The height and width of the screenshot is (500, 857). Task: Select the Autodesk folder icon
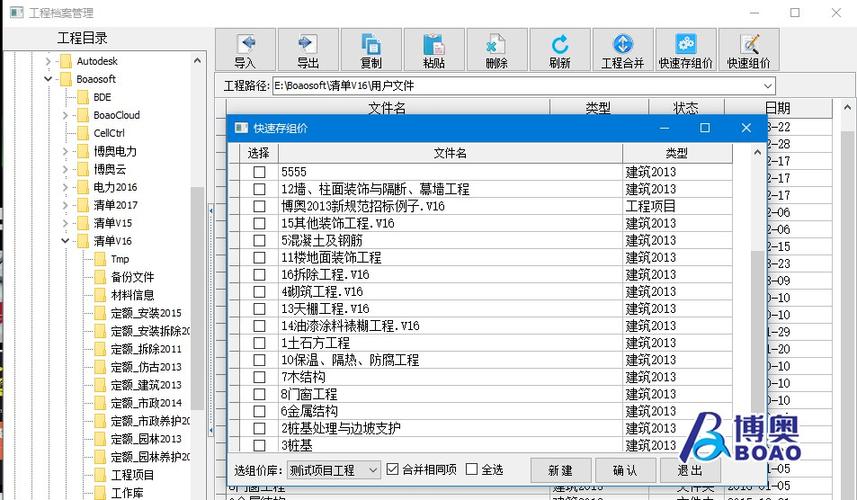point(66,61)
